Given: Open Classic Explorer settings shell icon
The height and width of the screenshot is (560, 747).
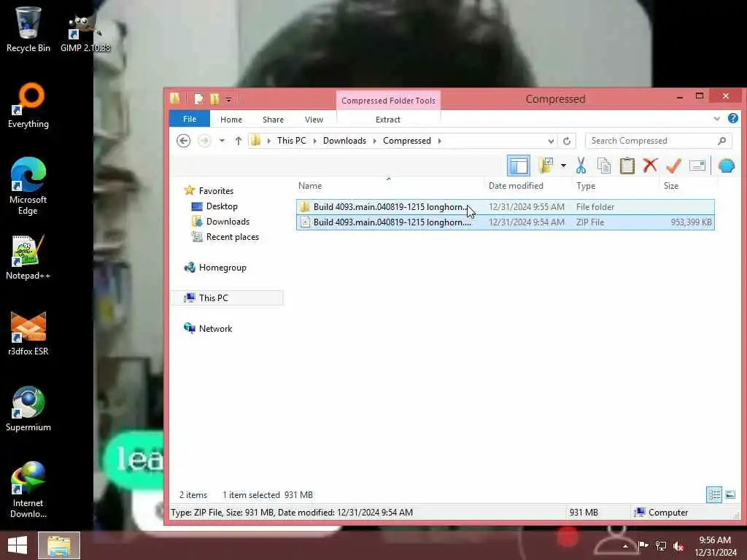Looking at the screenshot, I should 727,166.
